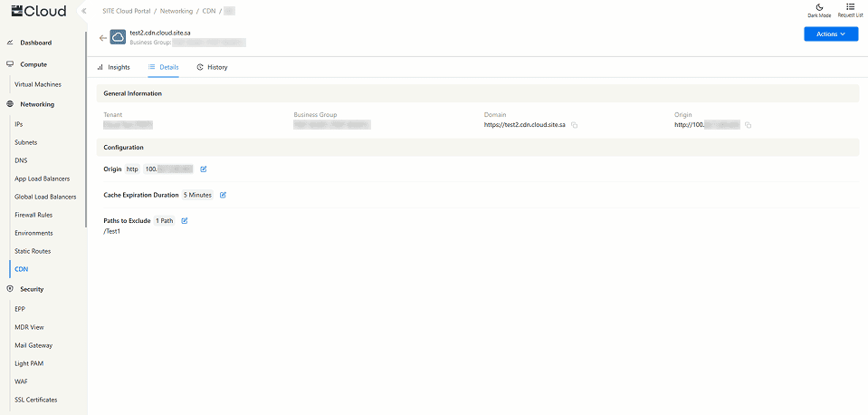This screenshot has height=415, width=868.
Task: Open Dashboard in the sidebar
Action: [35, 43]
